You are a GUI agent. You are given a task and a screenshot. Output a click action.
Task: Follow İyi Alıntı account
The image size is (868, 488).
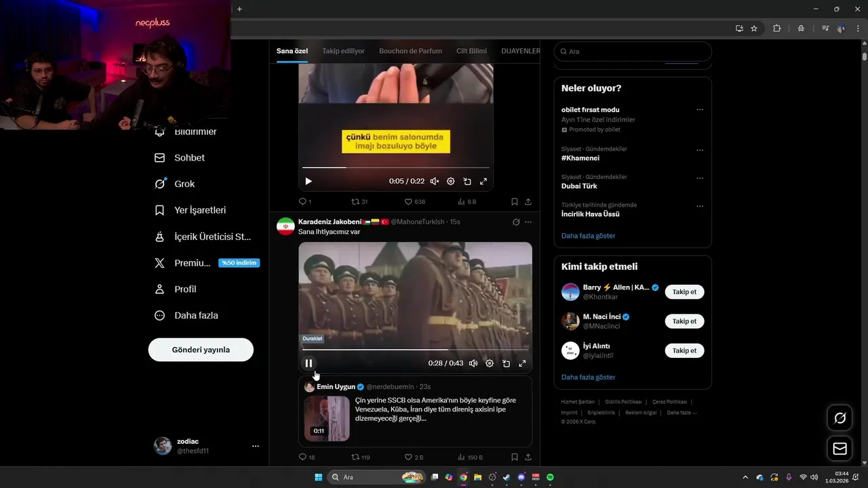684,350
